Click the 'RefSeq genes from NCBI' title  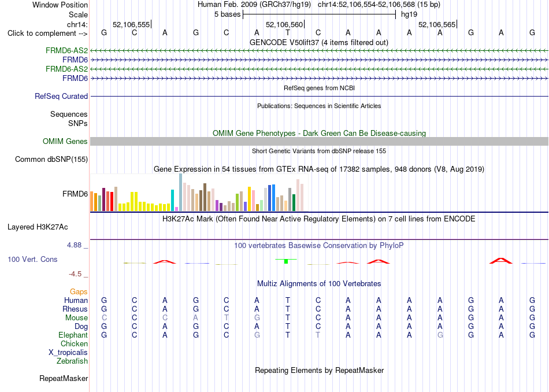coord(319,88)
